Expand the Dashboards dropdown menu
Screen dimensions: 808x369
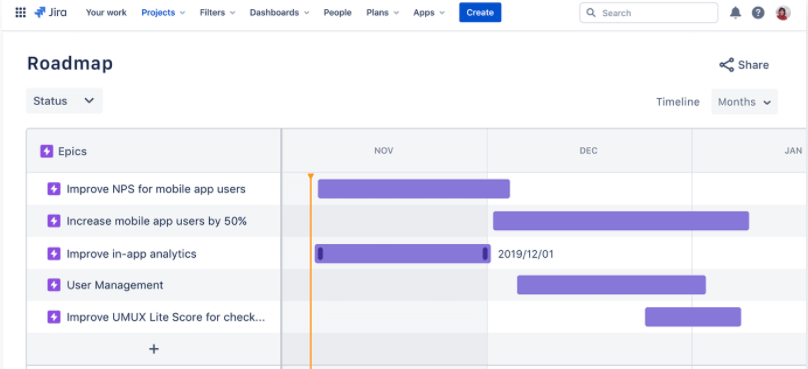pyautogui.click(x=279, y=13)
